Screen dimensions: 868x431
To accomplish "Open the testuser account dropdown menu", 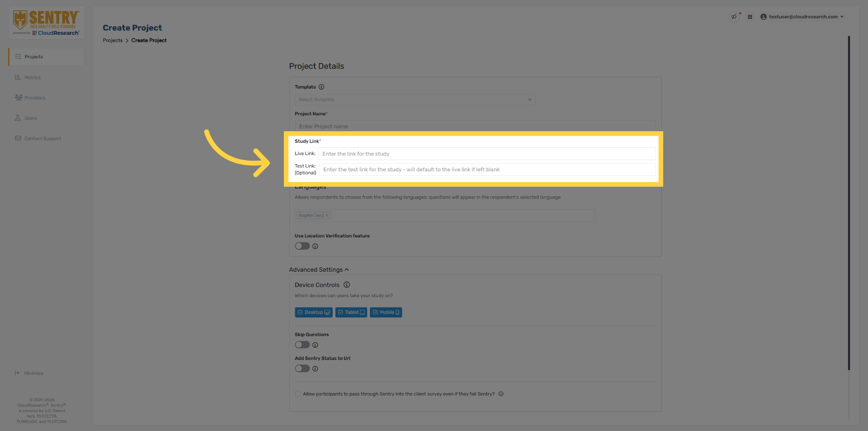I will 802,17.
